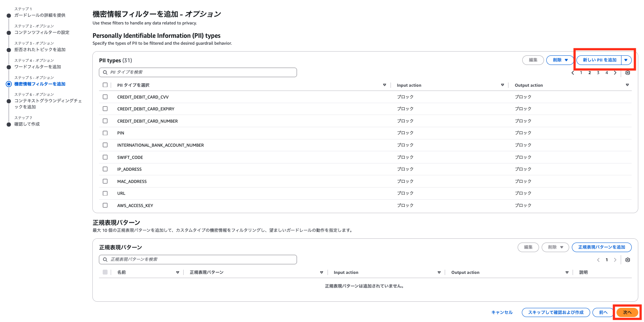The height and width of the screenshot is (322, 644).
Task: Open PII types table settings gear
Action: pos(628,73)
